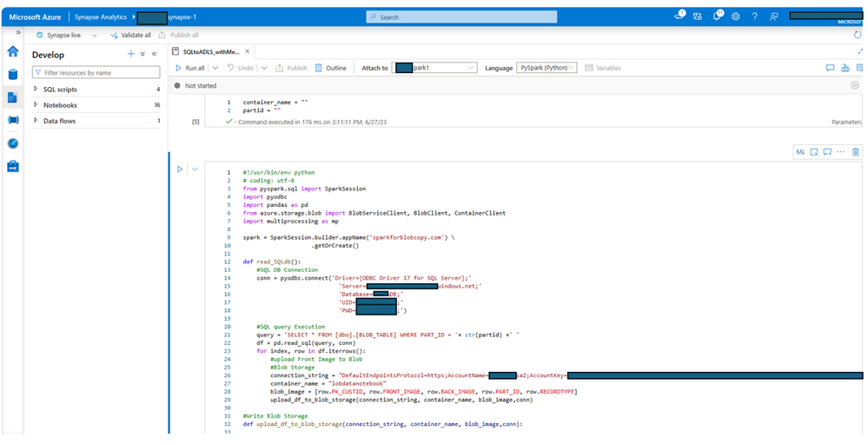Click the Filter resources by name field
The image size is (868, 445).
[96, 72]
